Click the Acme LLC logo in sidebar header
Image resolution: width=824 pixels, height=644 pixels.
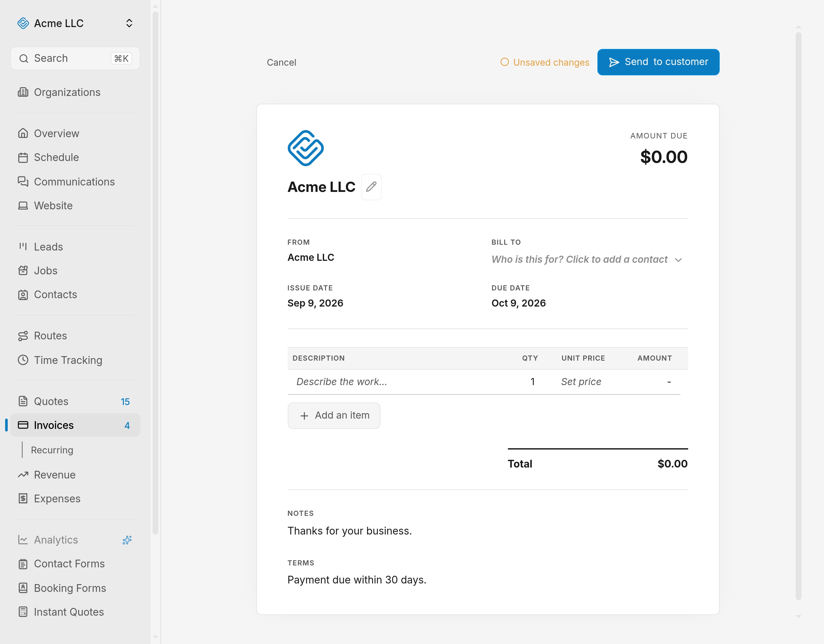[x=23, y=23]
